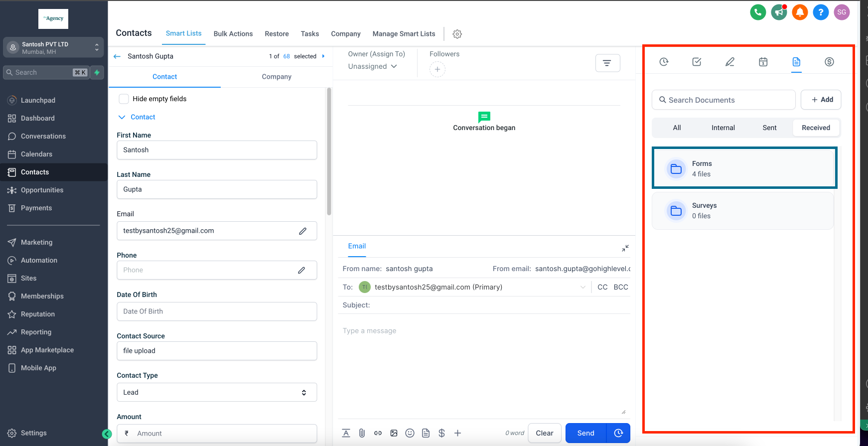Open the contacts settings gear icon

(457, 34)
